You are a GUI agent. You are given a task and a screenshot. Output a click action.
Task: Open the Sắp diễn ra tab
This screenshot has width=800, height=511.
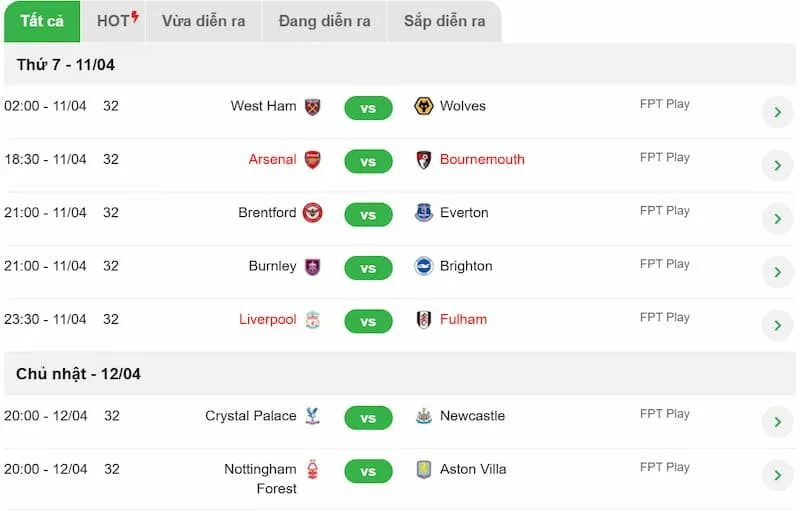pos(444,21)
